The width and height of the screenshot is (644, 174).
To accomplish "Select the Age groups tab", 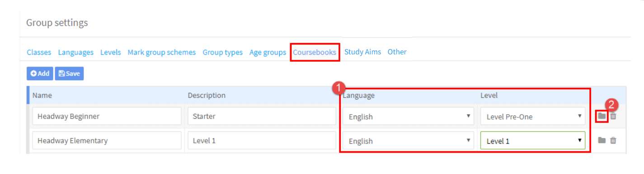I will tap(268, 52).
